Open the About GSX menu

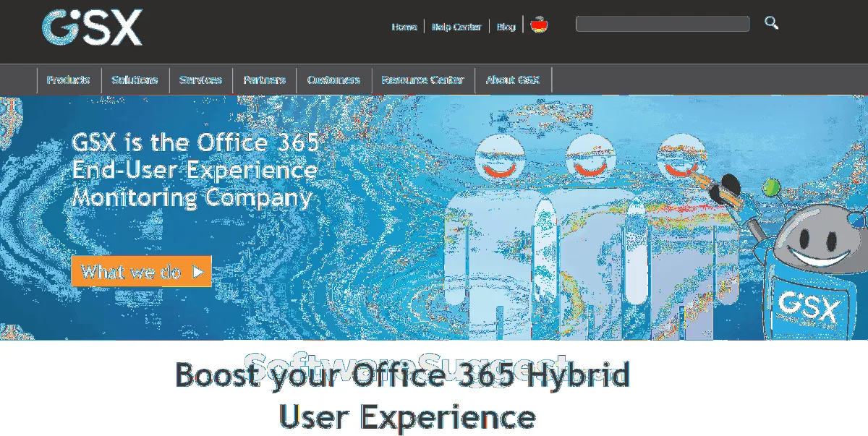(x=513, y=80)
